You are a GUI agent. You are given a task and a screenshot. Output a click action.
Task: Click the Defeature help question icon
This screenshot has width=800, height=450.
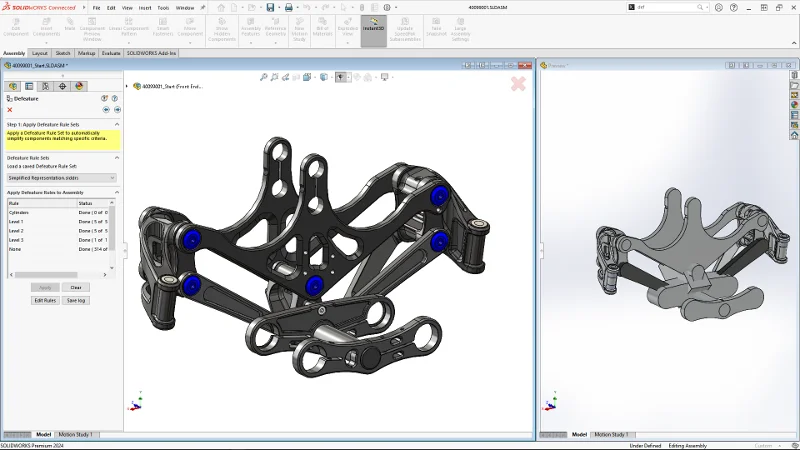116,98
